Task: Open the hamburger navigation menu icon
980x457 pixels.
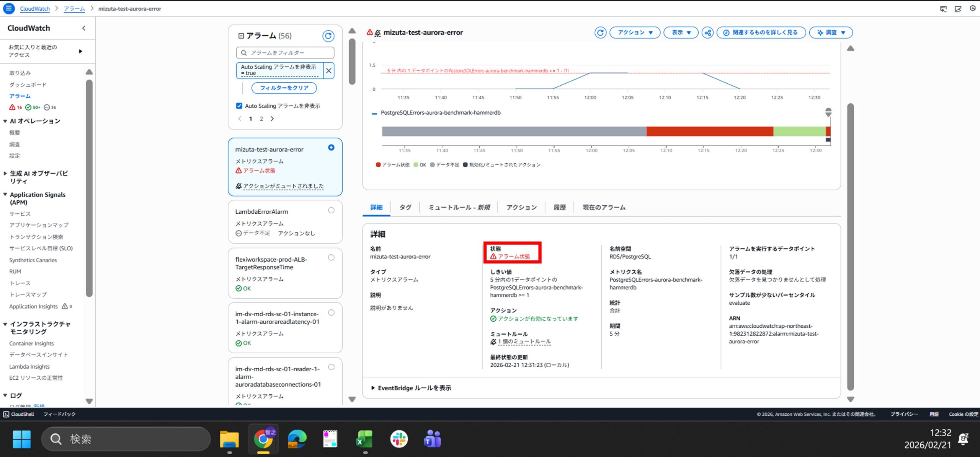Action: (x=8, y=8)
